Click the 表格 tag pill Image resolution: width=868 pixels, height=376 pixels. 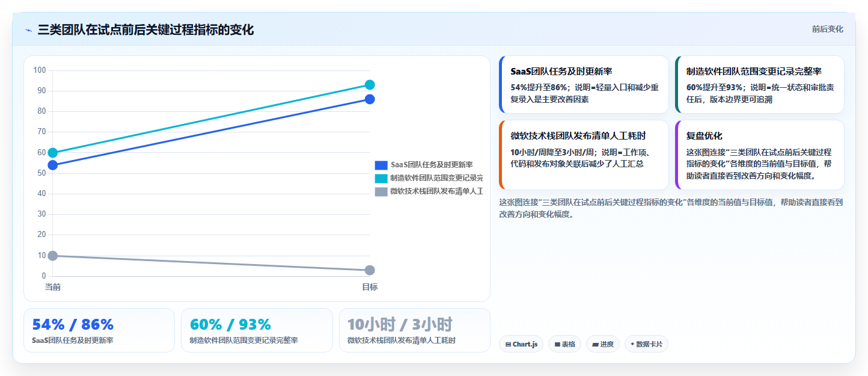click(564, 344)
